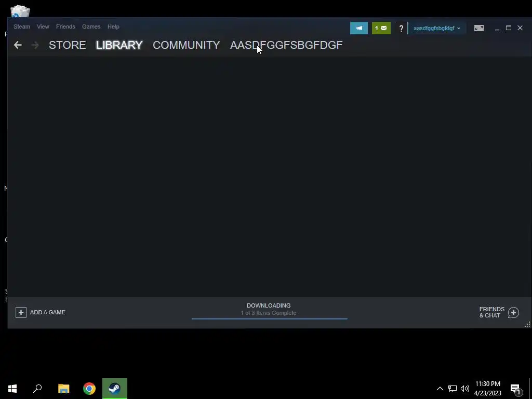This screenshot has width=532, height=399.
Task: Grab the window resize grip corner
Action: click(527, 325)
